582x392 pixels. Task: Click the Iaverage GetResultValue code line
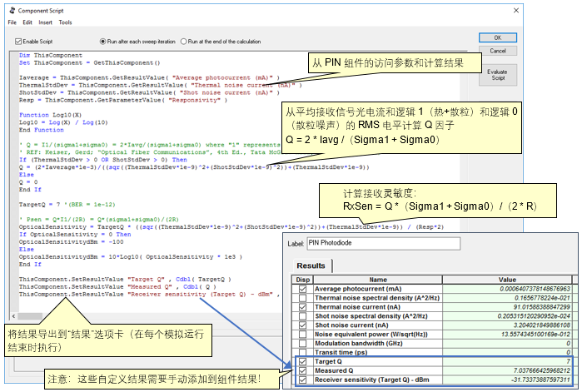pos(149,77)
